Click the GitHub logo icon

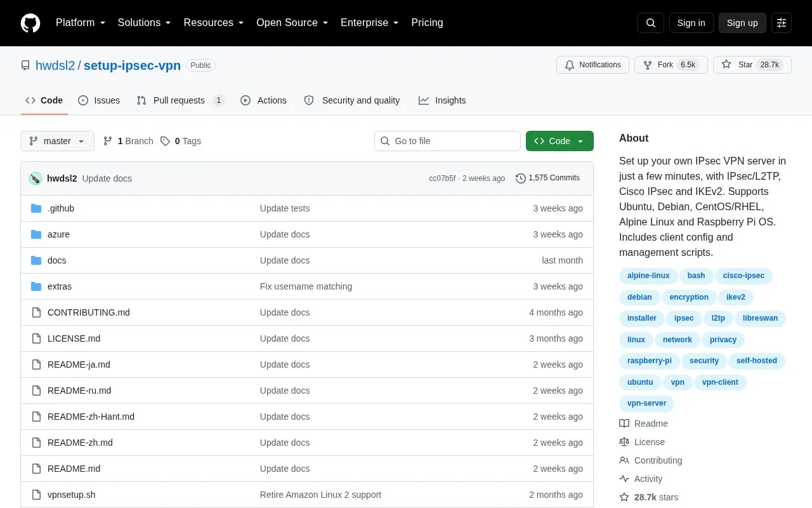[30, 23]
